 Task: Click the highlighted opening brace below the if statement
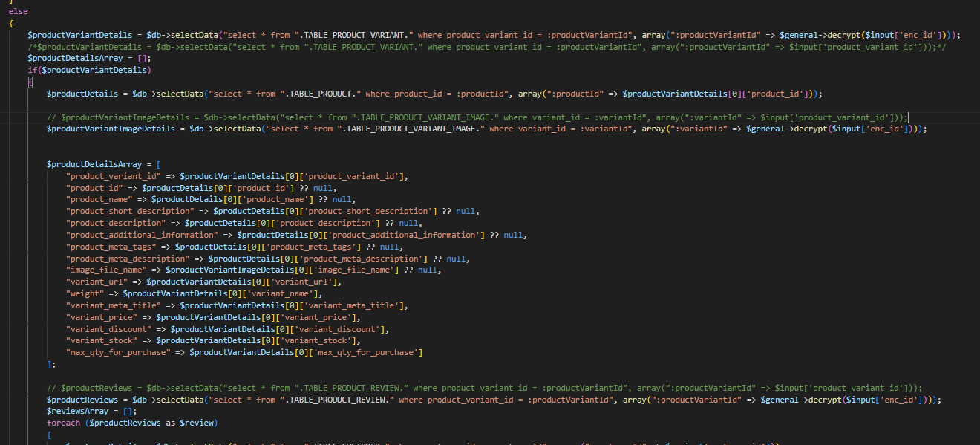pos(30,82)
